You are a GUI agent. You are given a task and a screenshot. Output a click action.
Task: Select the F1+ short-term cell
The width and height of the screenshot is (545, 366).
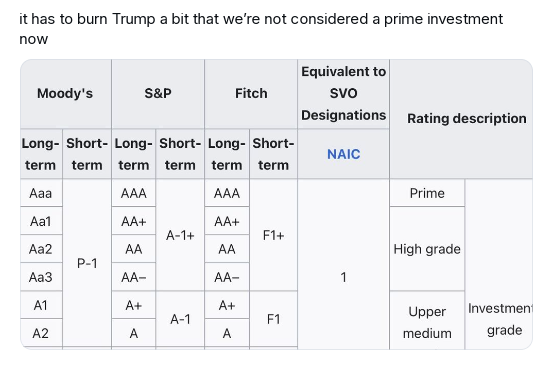click(273, 235)
